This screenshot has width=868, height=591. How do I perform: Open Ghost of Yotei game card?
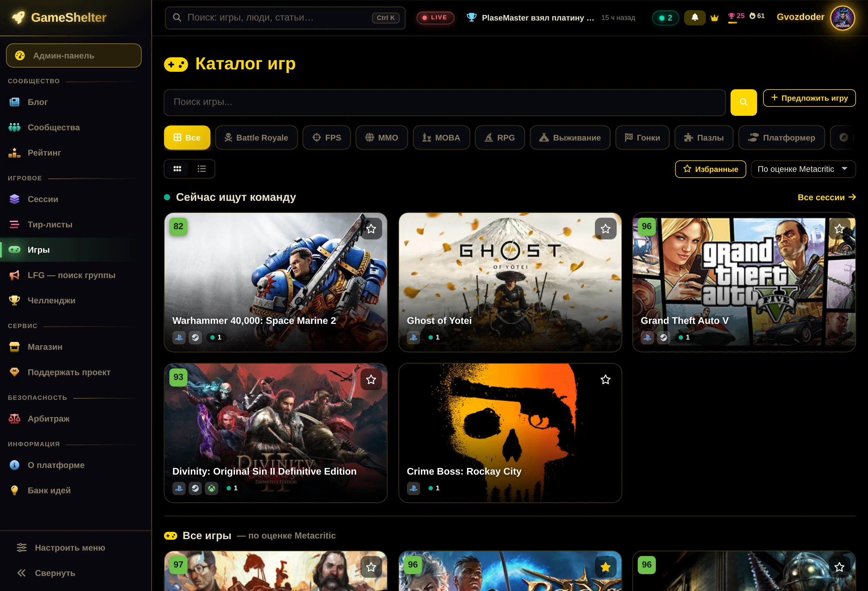(x=510, y=283)
